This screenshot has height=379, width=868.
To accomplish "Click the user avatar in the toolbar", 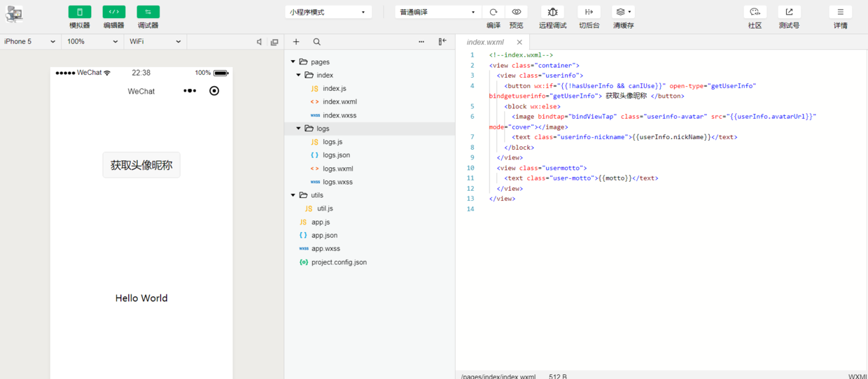I will 15,15.
